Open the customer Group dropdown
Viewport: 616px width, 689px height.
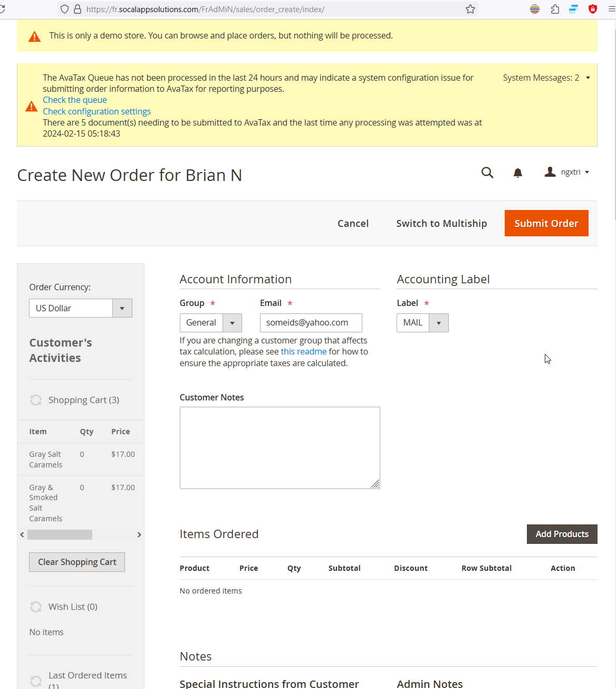tap(210, 323)
